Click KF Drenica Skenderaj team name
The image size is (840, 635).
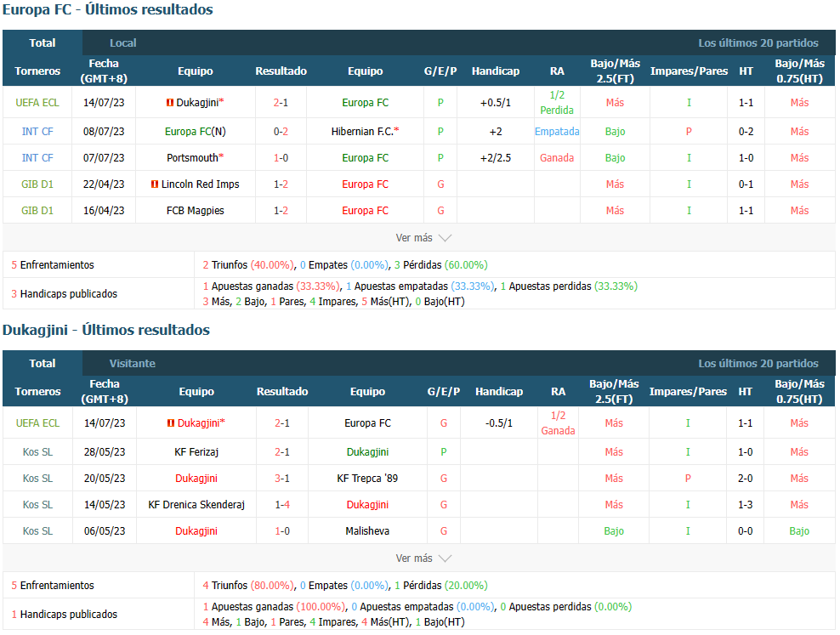pos(196,504)
